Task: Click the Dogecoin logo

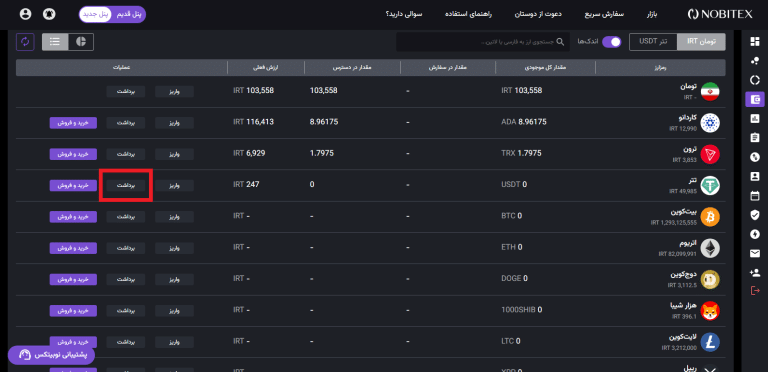Action: pyautogui.click(x=710, y=279)
